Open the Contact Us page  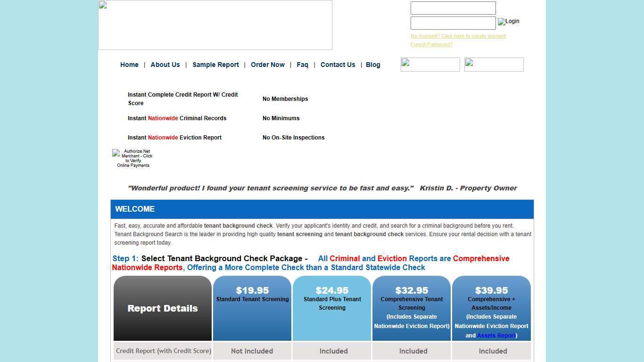pyautogui.click(x=338, y=65)
